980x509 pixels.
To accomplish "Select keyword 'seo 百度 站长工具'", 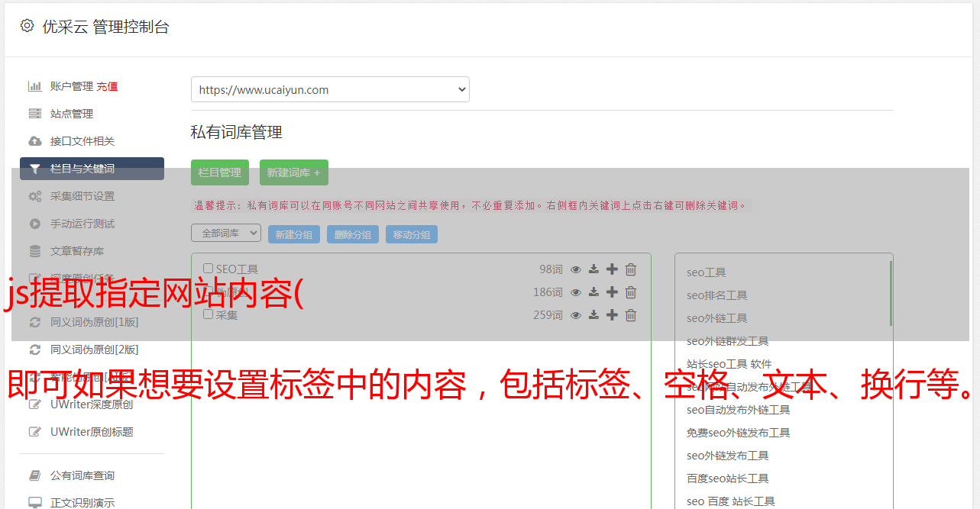I will pos(731,501).
